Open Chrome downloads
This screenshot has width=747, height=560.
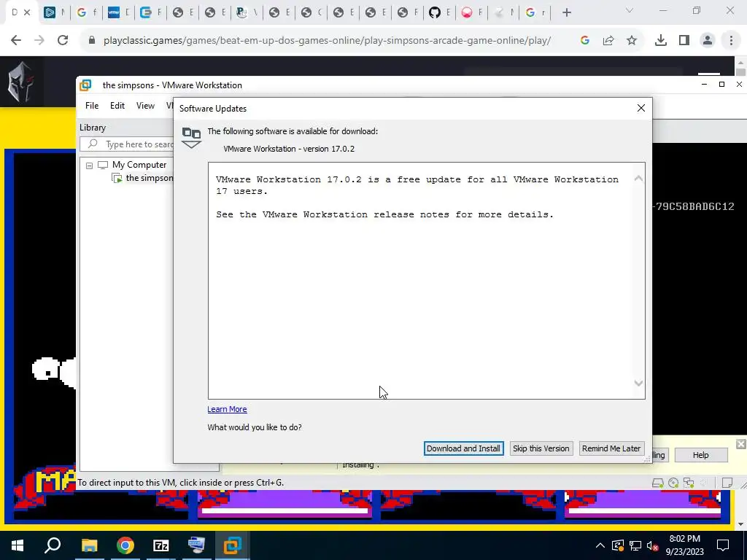coord(661,41)
